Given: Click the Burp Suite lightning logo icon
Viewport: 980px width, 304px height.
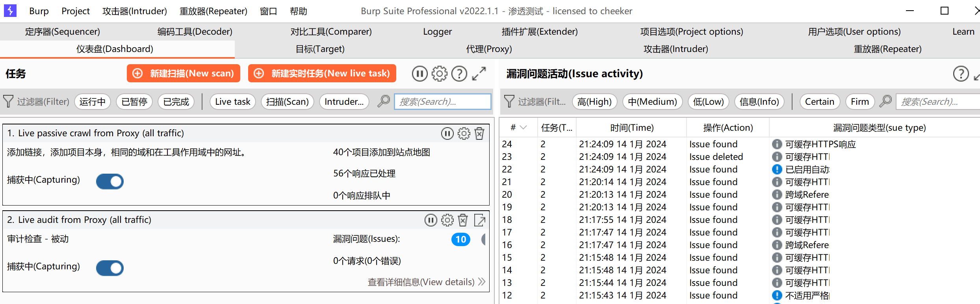Looking at the screenshot, I should (x=10, y=11).
